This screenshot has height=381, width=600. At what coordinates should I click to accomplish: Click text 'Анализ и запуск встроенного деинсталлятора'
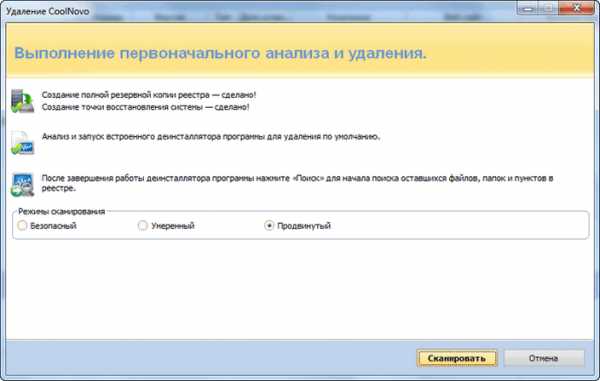pos(131,137)
